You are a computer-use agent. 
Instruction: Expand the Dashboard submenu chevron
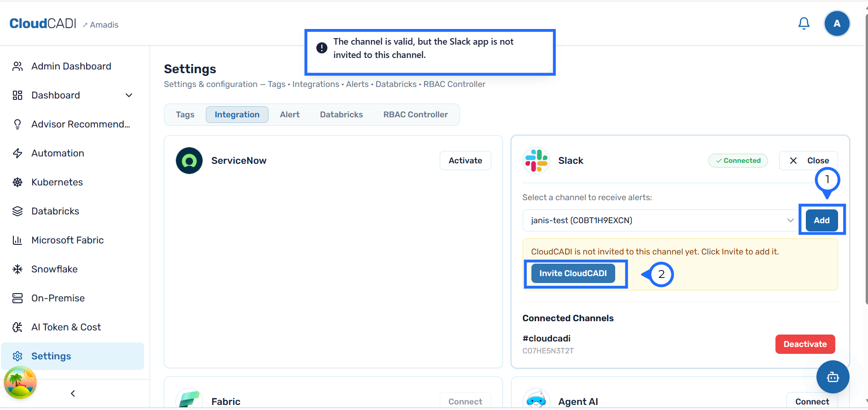tap(129, 95)
